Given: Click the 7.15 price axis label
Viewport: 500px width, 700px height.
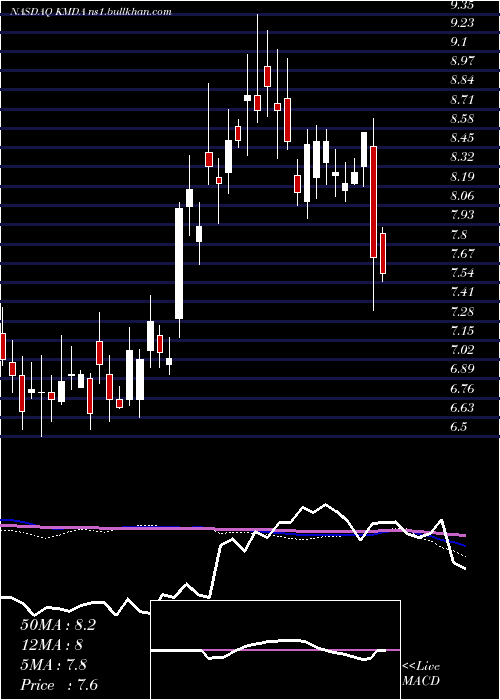Looking at the screenshot, I should 462,331.
